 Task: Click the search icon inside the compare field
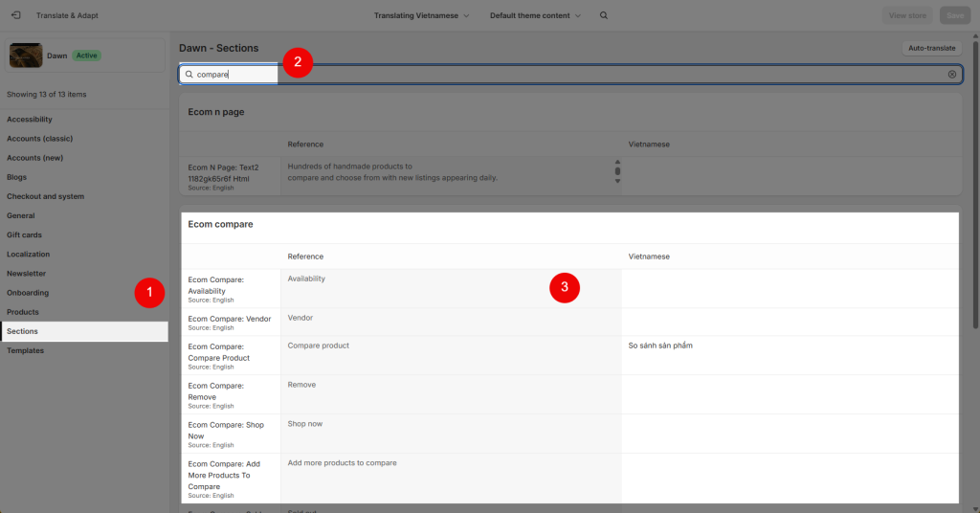(x=189, y=75)
